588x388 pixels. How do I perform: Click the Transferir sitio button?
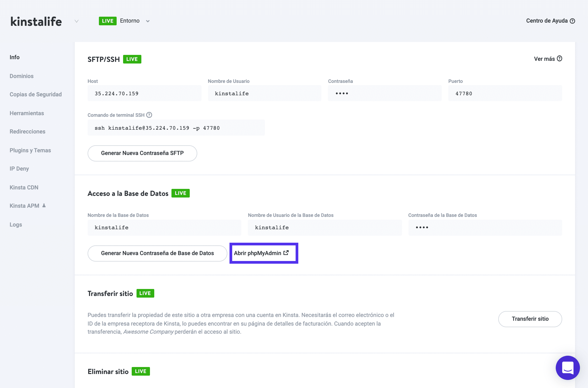[530, 319]
